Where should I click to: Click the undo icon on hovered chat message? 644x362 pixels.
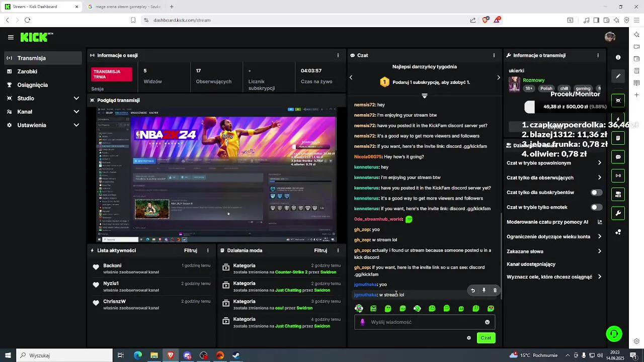tap(472, 290)
